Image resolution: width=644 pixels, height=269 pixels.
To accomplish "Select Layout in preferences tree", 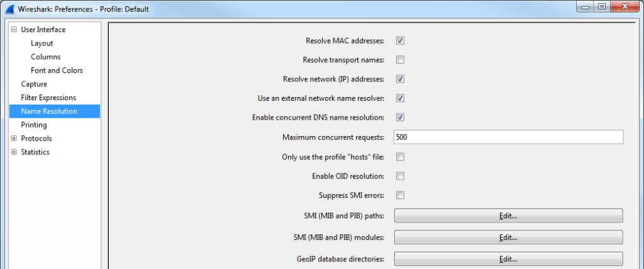I will (x=42, y=43).
